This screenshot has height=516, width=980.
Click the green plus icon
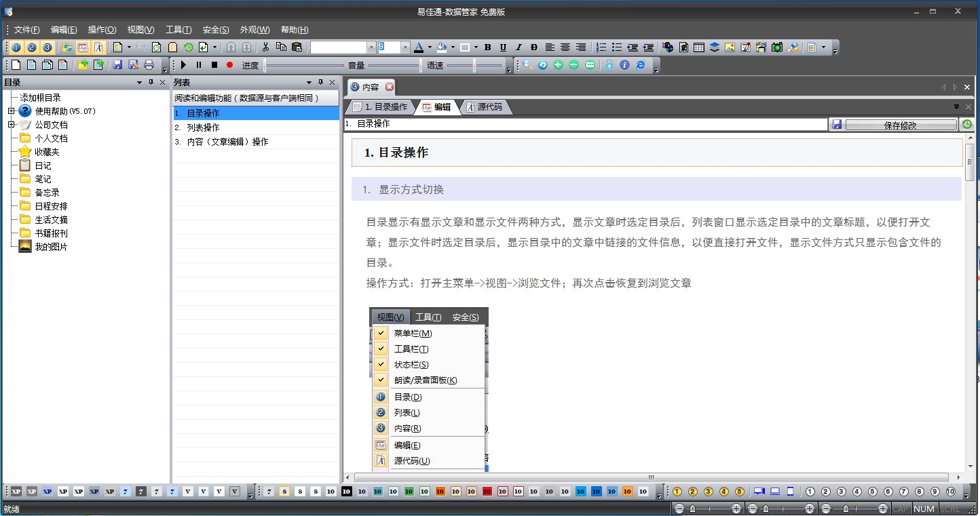click(558, 65)
